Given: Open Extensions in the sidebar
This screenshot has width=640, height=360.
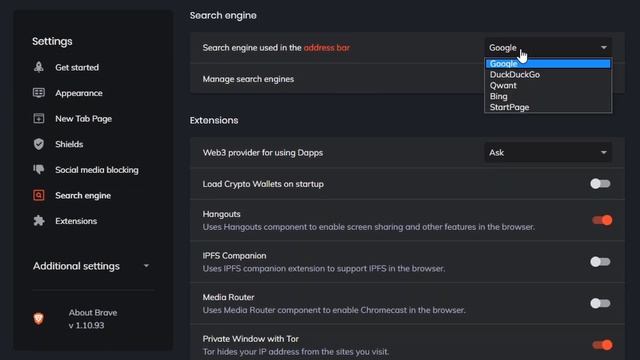Looking at the screenshot, I should [76, 221].
